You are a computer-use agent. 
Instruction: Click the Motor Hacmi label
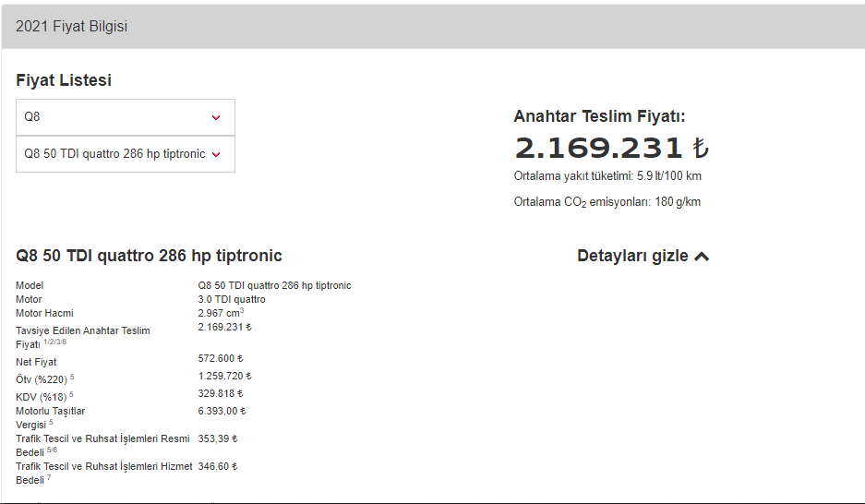44,313
